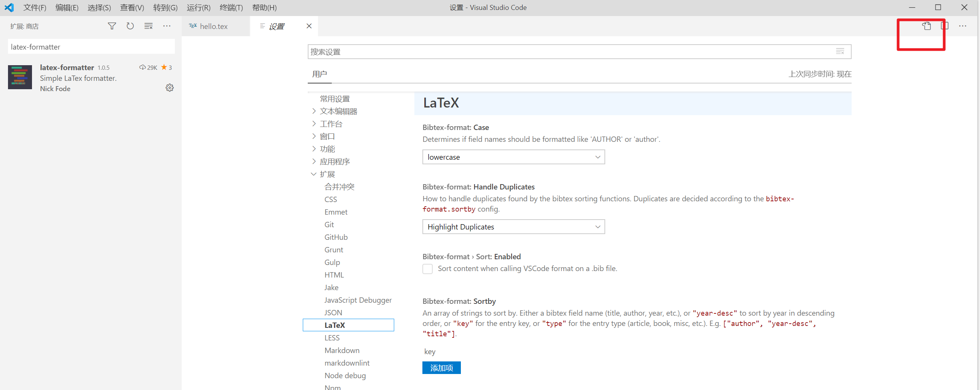Click the LaTeX section heading
980x390 pixels.
point(441,103)
